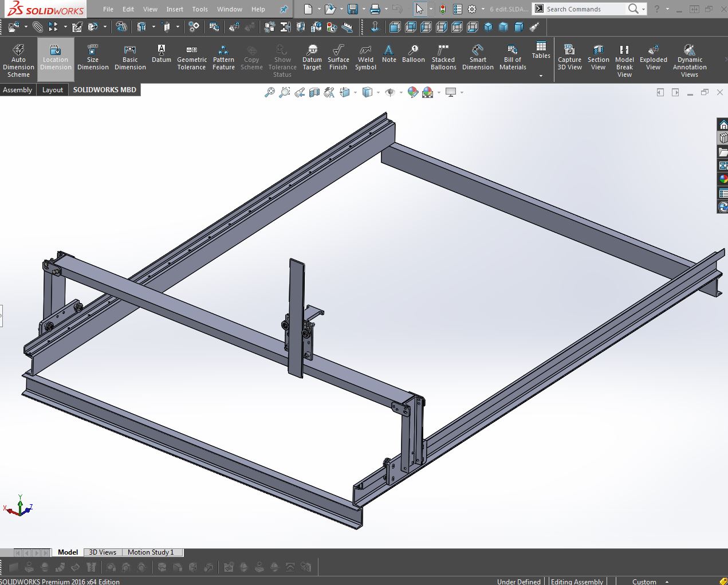This screenshot has height=585, width=728.
Task: Open the Search Commands dropdown arrow
Action: [644, 9]
